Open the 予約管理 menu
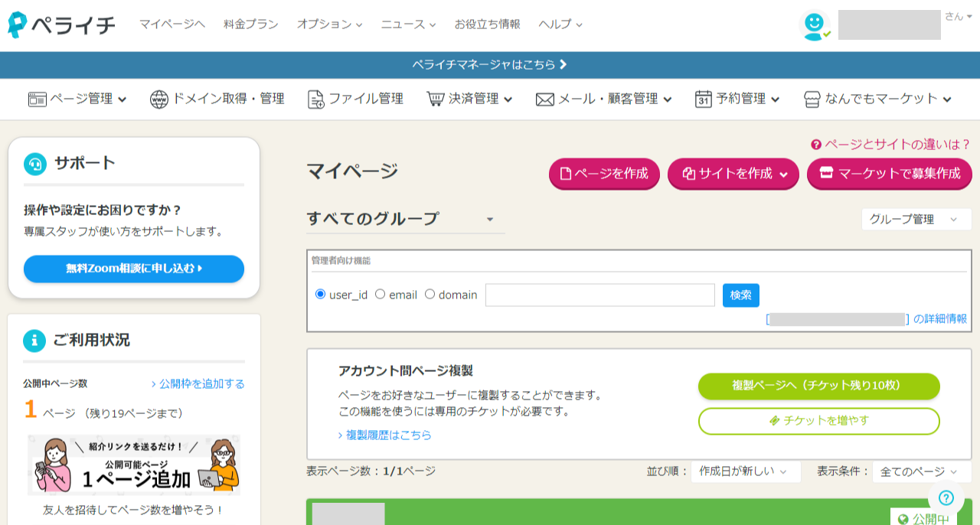 737,99
